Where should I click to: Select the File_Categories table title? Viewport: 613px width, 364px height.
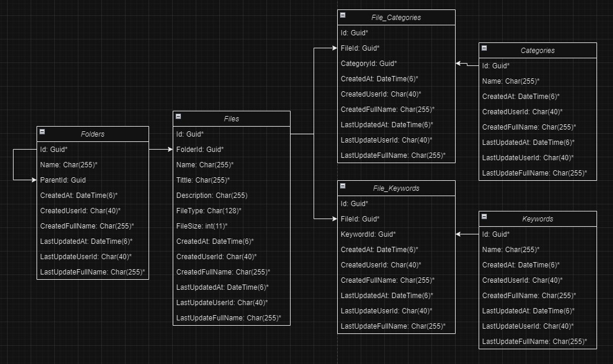point(396,18)
